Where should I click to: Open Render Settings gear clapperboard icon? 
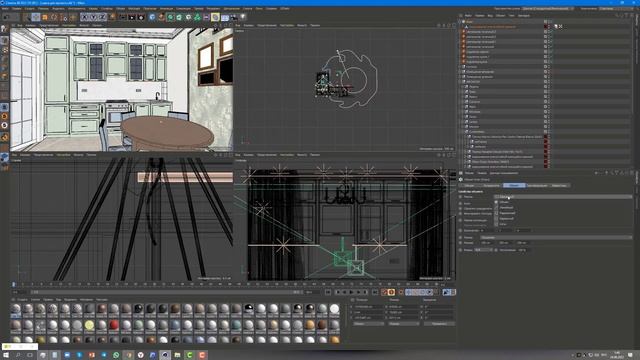click(x=141, y=17)
